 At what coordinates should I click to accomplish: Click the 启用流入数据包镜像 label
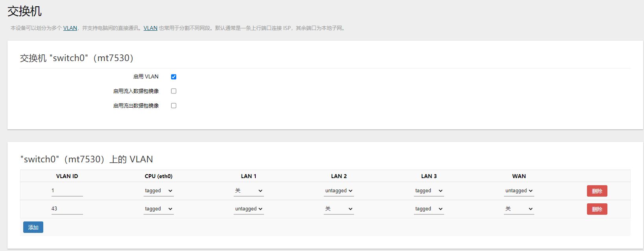136,91
